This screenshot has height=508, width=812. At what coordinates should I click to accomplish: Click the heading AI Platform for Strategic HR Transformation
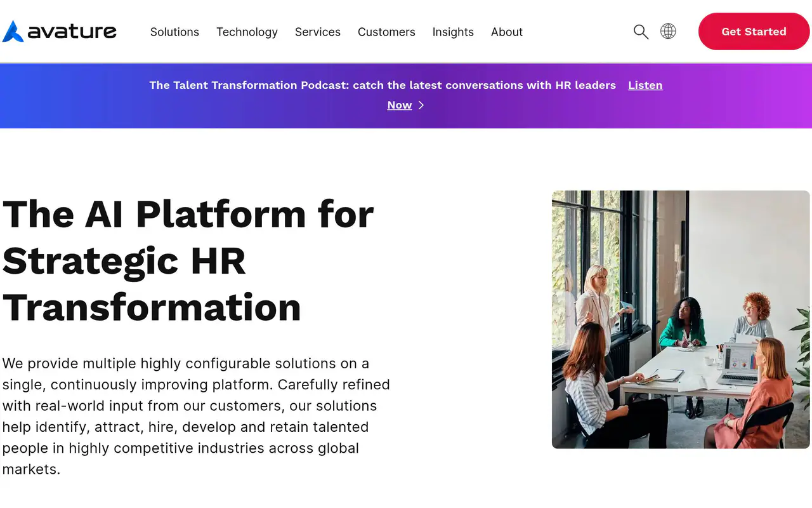188,260
